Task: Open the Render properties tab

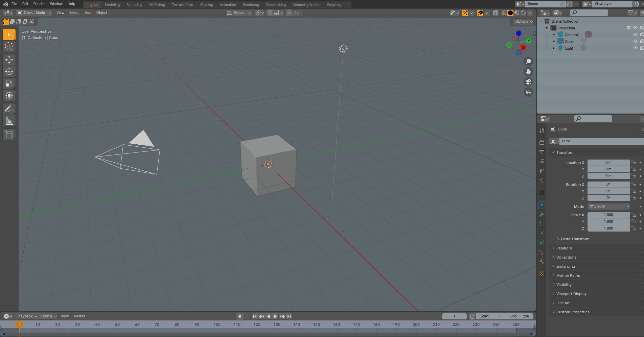Action: click(542, 142)
